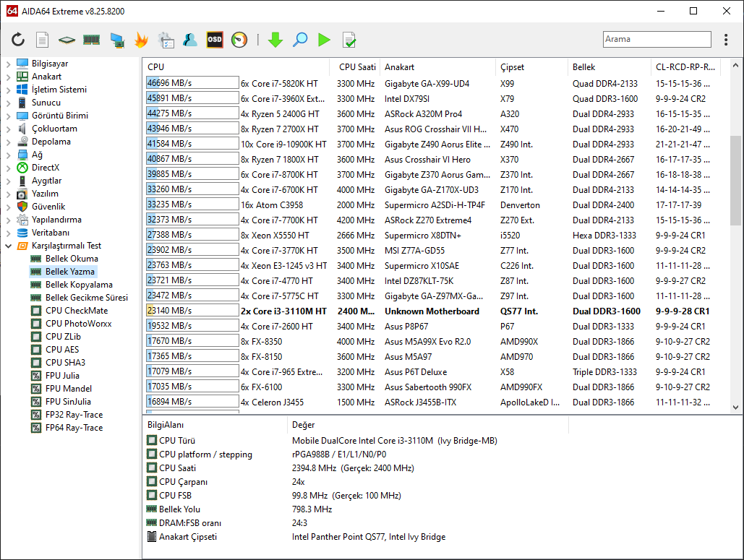Expand the Bilgisayar tree node

(x=8, y=64)
